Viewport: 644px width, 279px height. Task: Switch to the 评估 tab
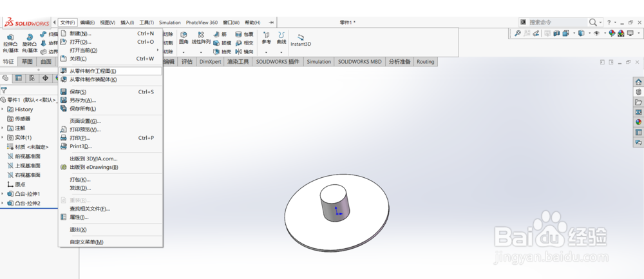pyautogui.click(x=187, y=62)
